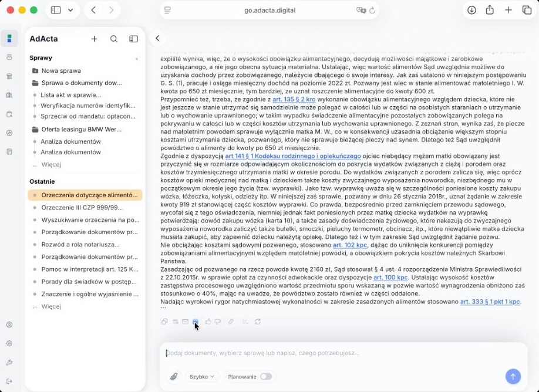Focus the message input field
Screen dimensions: 539x392
pyautogui.click(x=343, y=353)
